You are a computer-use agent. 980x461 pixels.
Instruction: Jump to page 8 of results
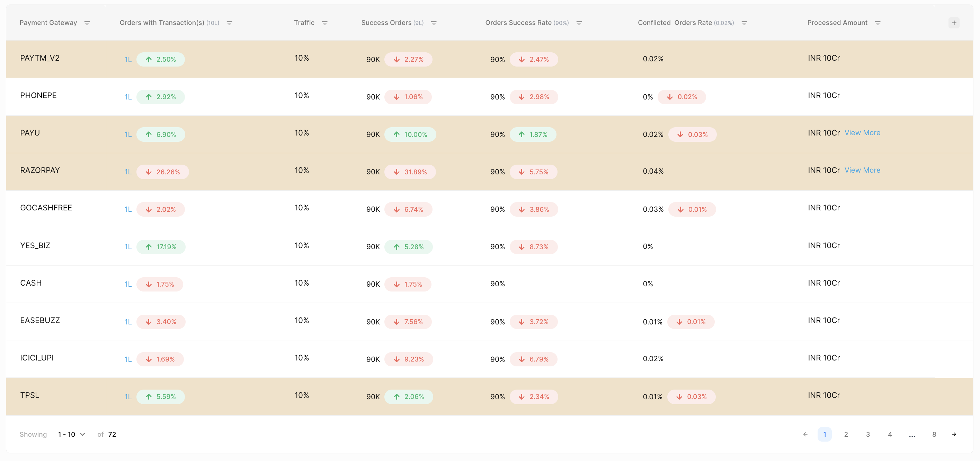[x=934, y=434]
